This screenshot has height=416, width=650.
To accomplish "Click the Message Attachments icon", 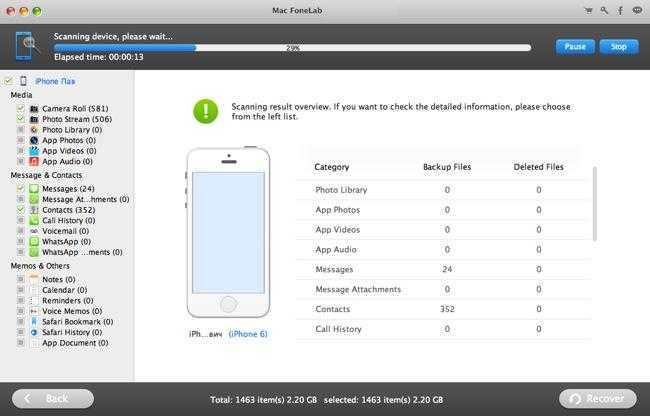I will [x=34, y=199].
